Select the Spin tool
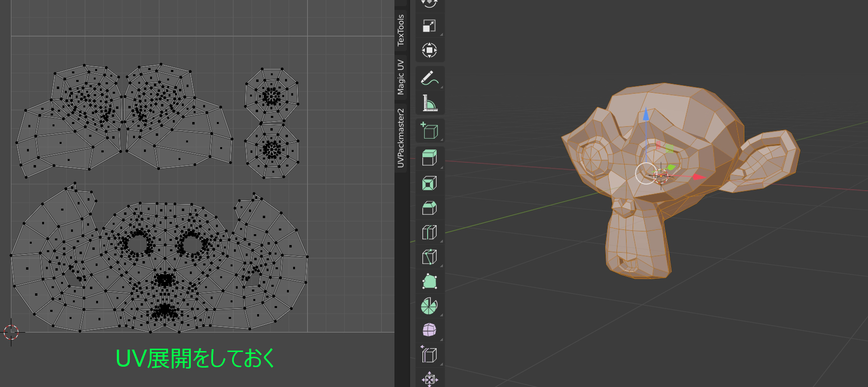This screenshot has width=868, height=387. tap(430, 306)
